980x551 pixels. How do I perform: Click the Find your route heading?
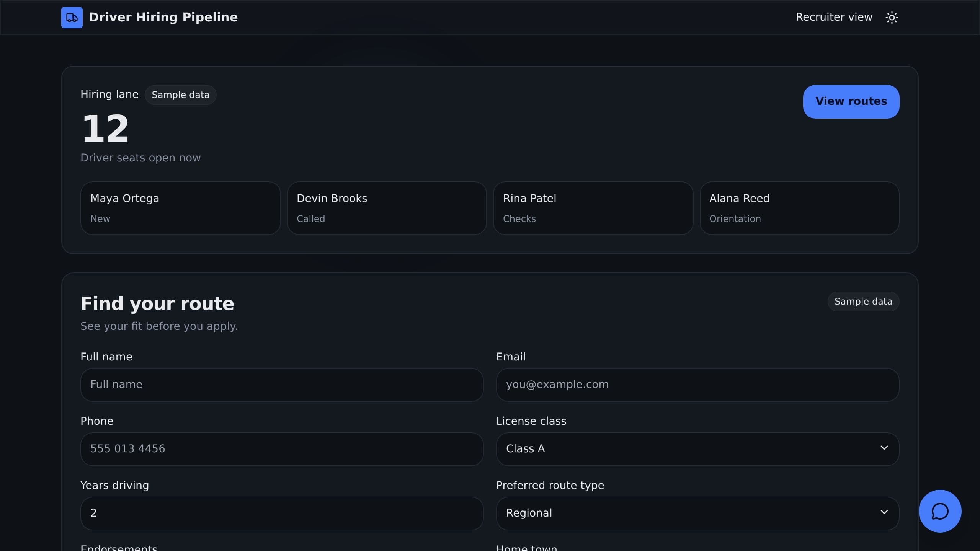point(157,303)
